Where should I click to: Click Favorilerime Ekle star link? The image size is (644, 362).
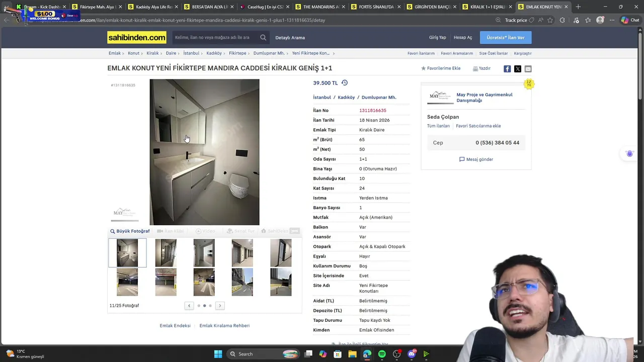point(441,68)
